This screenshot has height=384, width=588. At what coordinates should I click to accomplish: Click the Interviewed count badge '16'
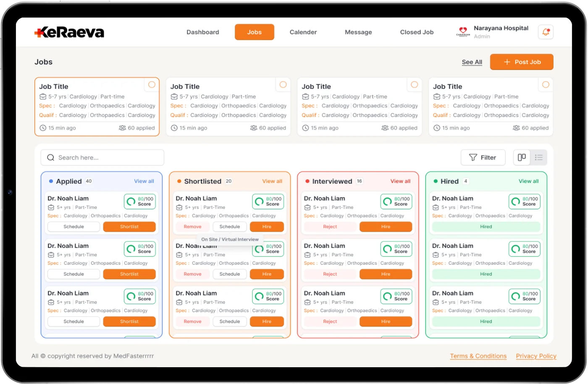click(360, 181)
